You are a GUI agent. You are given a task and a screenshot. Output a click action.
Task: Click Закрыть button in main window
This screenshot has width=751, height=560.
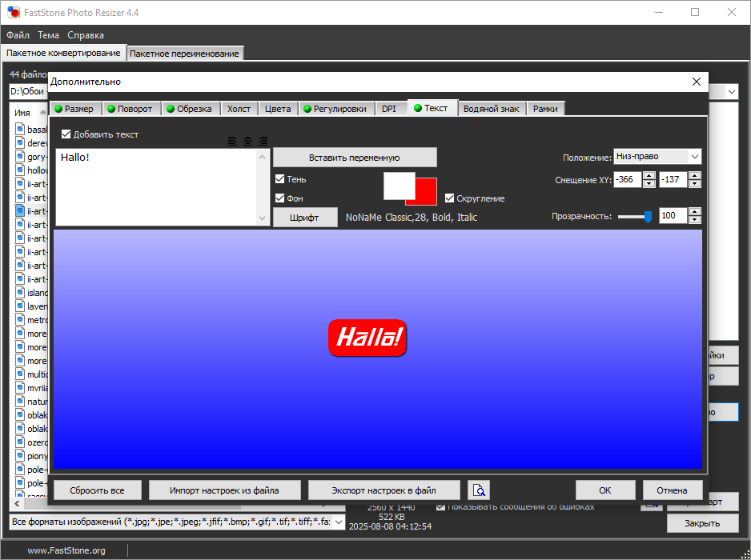coord(701,523)
